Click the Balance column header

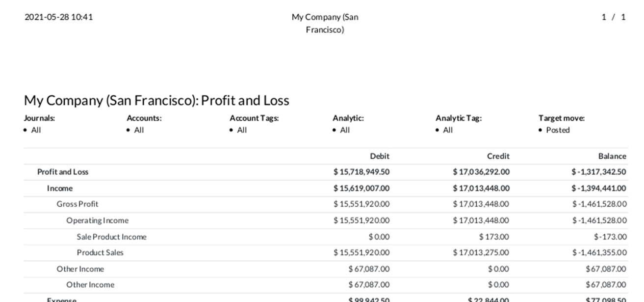click(612, 156)
